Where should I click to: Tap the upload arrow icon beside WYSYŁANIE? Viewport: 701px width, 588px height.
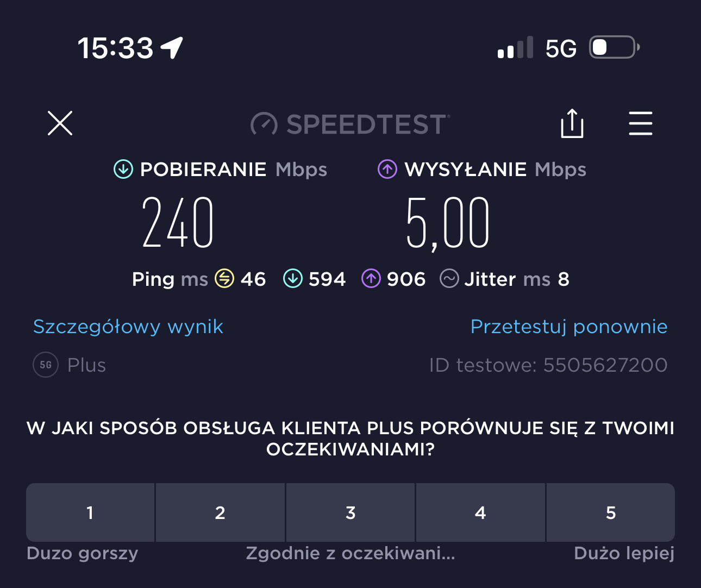click(x=387, y=169)
